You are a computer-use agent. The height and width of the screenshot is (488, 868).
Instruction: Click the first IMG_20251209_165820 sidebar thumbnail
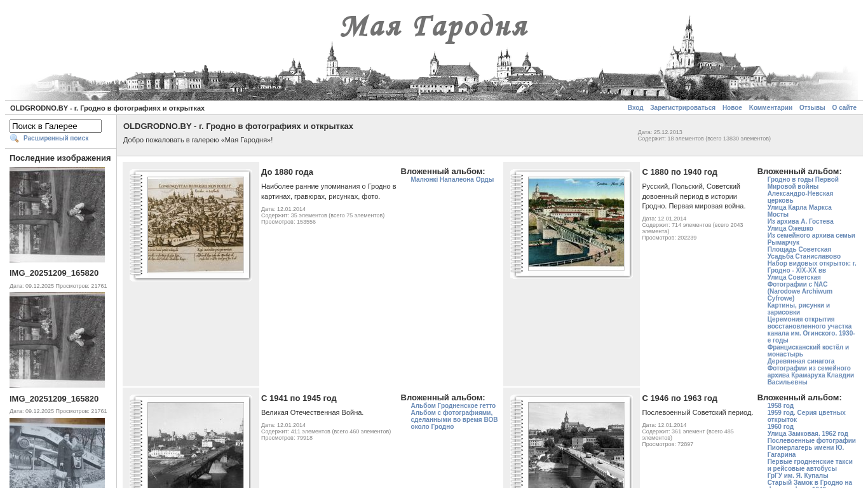point(57,215)
